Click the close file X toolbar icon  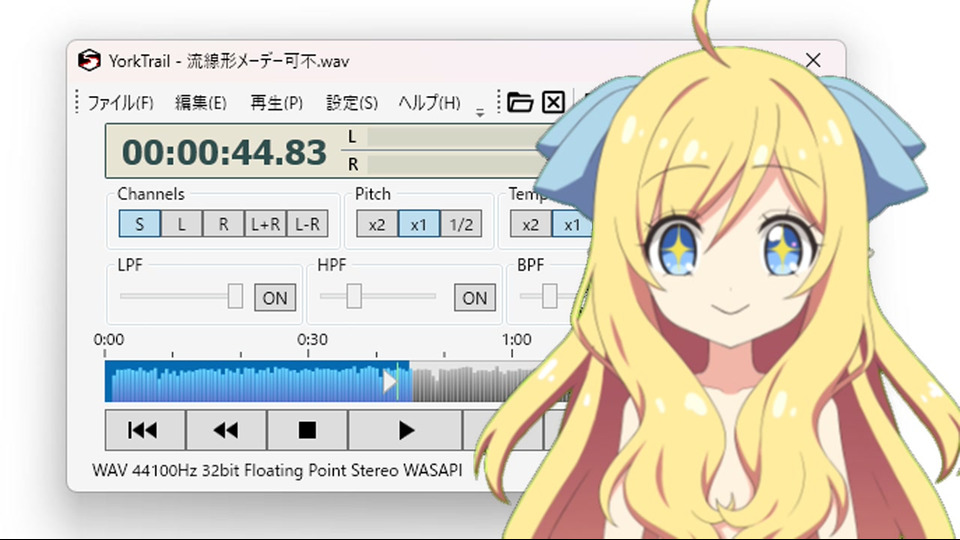[553, 102]
